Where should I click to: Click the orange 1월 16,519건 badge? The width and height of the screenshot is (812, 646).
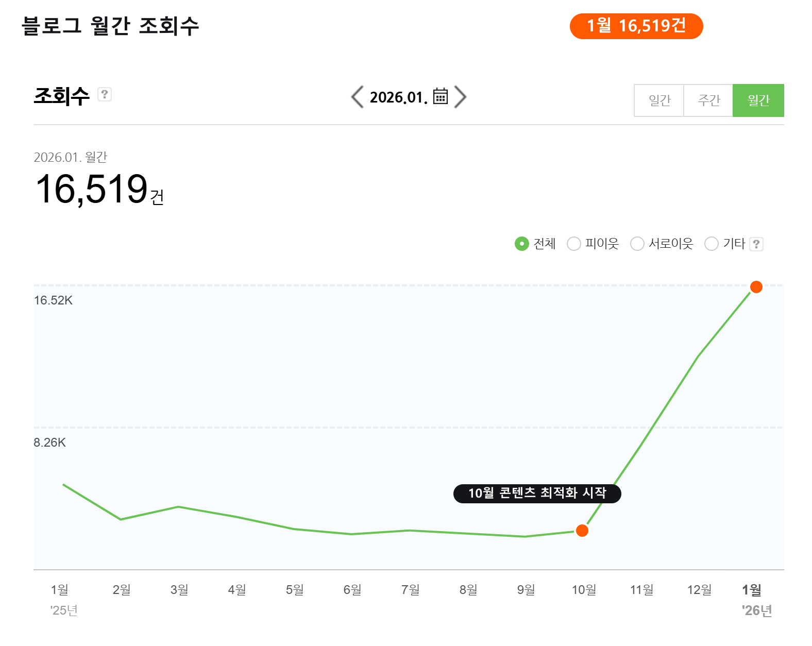tap(636, 26)
